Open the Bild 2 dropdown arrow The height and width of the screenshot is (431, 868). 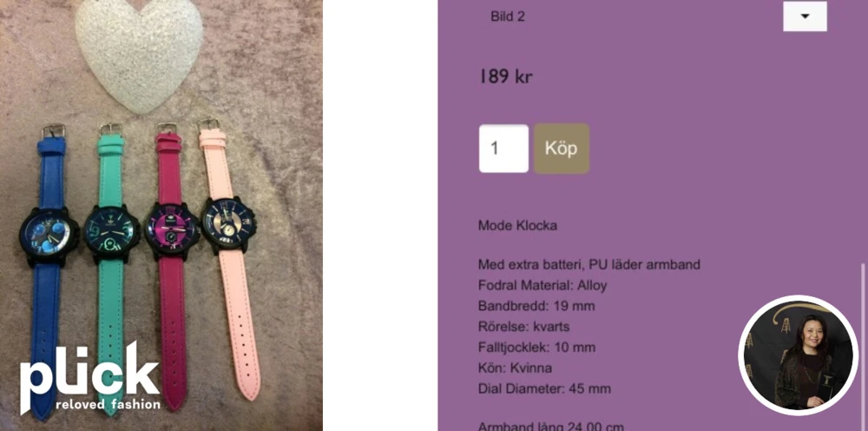(805, 16)
